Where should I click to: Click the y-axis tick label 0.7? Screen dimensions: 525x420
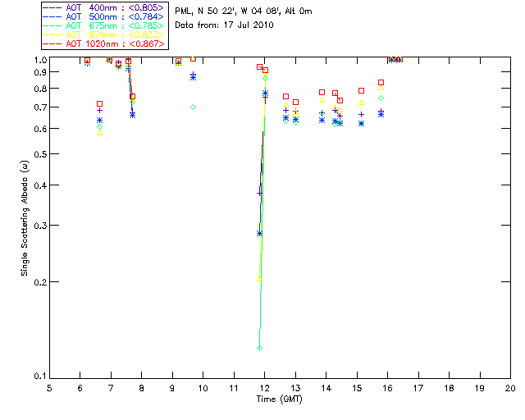tap(40, 107)
